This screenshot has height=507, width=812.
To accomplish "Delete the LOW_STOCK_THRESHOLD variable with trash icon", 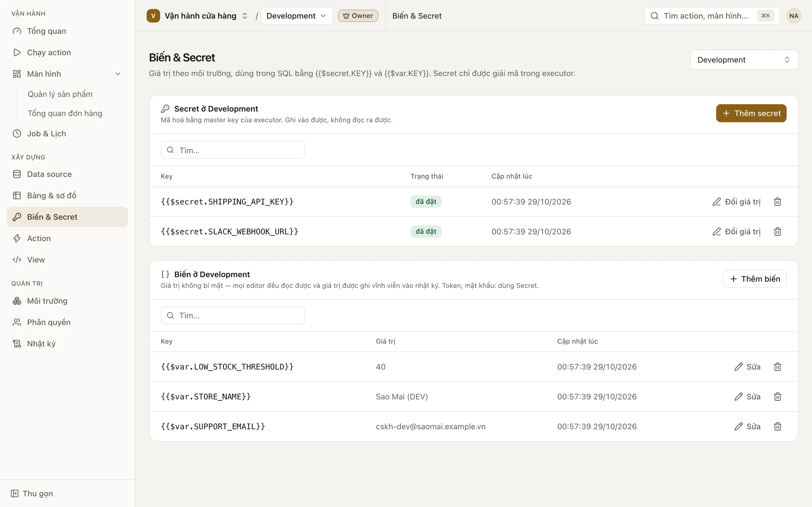I will 777,366.
